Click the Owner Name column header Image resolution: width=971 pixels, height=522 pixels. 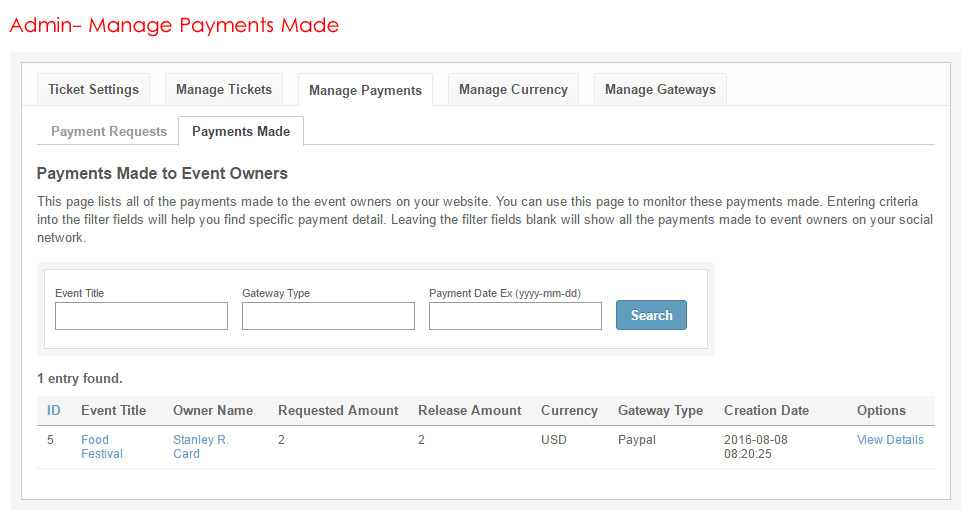pyautogui.click(x=213, y=410)
